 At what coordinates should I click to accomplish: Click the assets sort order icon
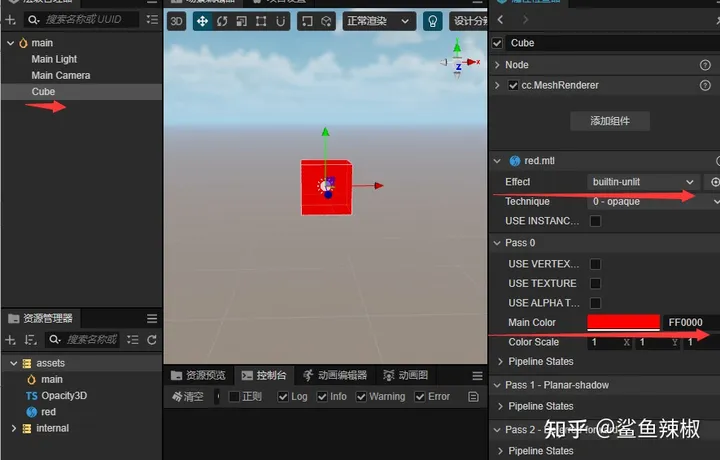[30, 340]
